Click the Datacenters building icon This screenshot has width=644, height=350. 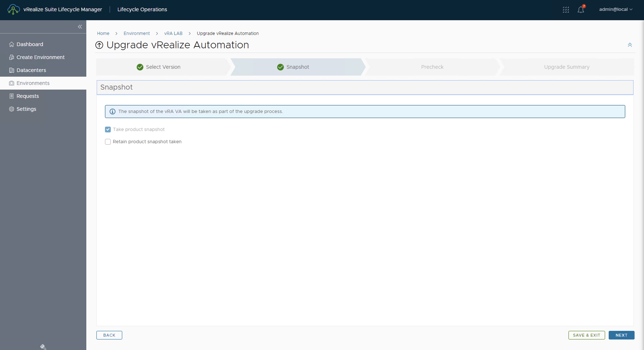[x=11, y=70]
